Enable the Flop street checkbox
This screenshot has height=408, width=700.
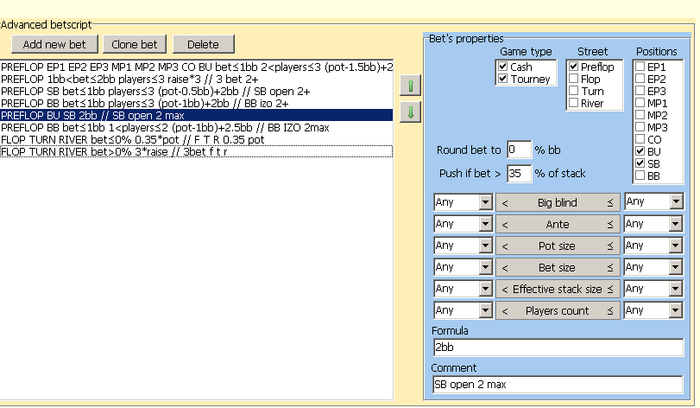tap(574, 79)
